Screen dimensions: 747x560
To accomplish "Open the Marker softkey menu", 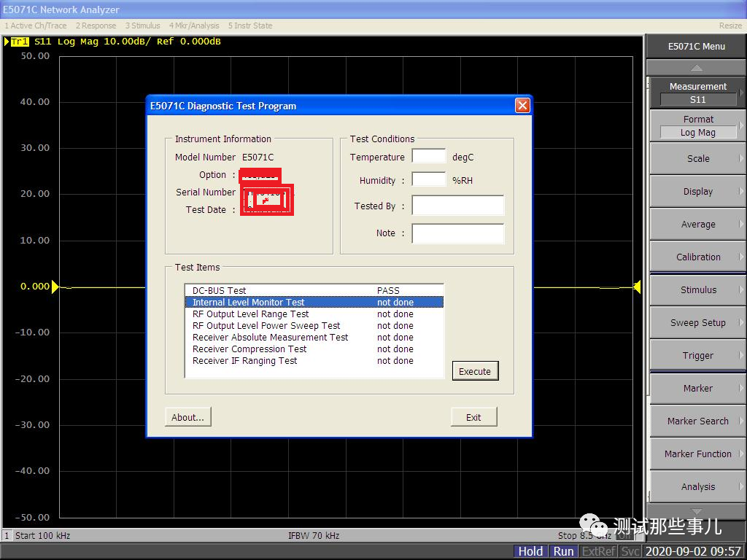I will point(698,389).
